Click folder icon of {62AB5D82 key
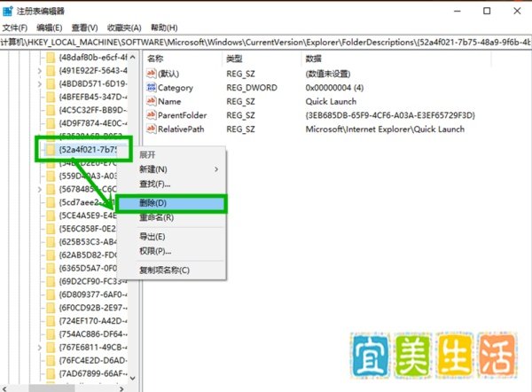Viewport: 532px width, 392px height. coord(51,255)
